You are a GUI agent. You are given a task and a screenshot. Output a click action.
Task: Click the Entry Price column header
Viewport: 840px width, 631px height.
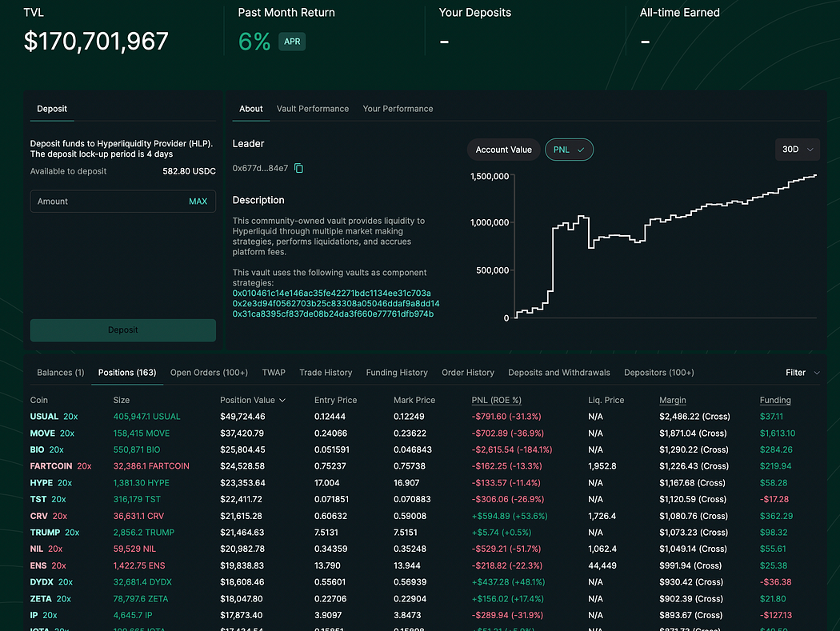coord(335,400)
